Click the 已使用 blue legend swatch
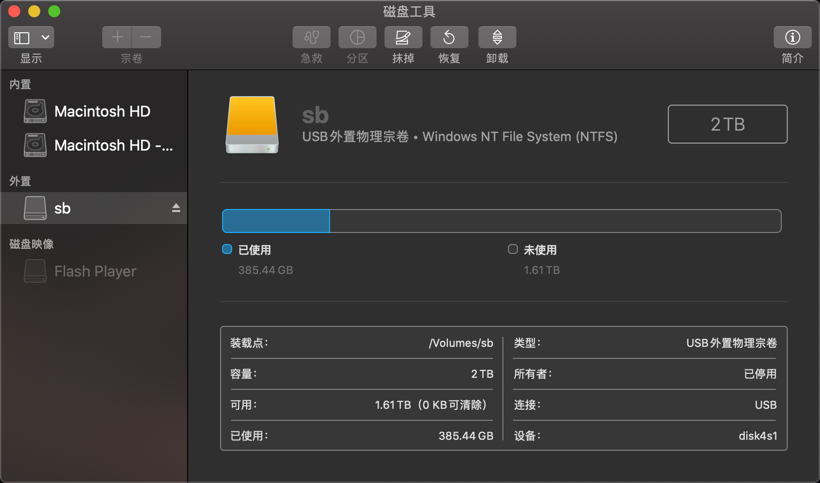Viewport: 820px width, 483px height. coord(227,249)
